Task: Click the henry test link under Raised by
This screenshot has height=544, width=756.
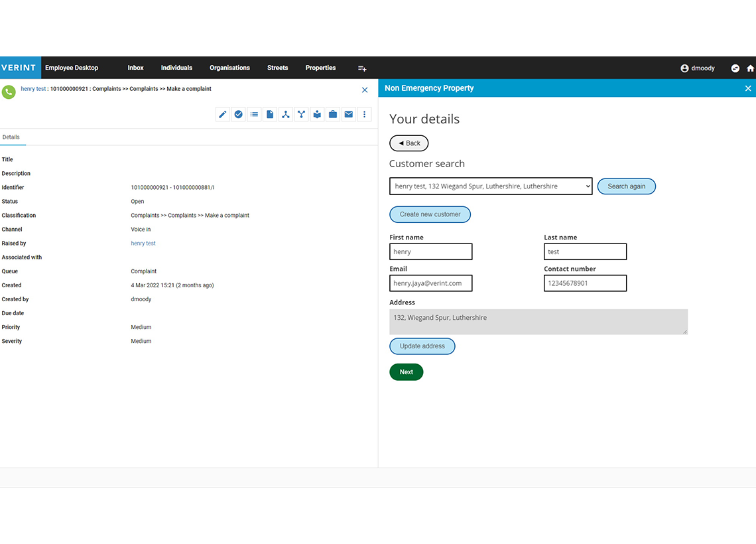Action: pyautogui.click(x=143, y=243)
